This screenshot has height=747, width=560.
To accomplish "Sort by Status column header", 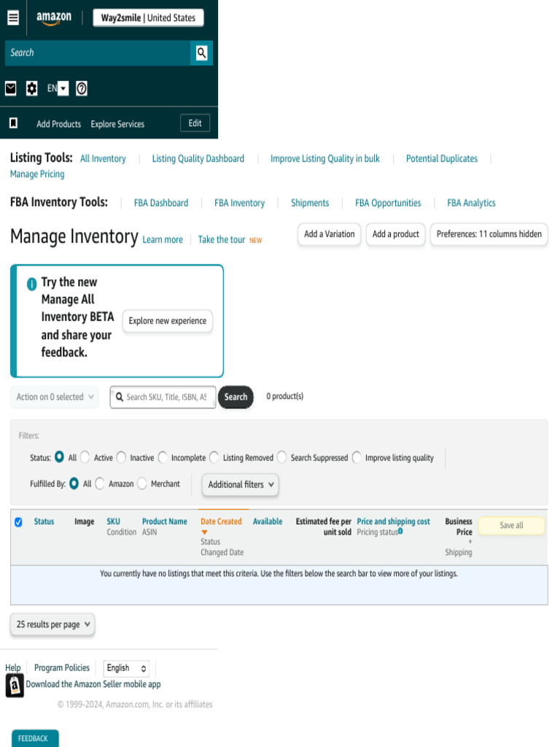I will (x=44, y=522).
